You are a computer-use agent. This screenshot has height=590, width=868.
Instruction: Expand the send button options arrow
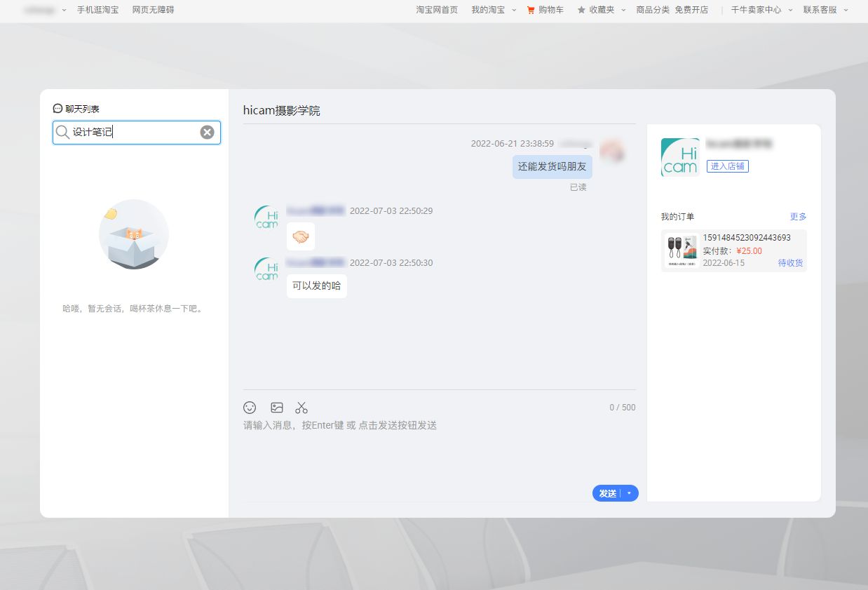(629, 493)
